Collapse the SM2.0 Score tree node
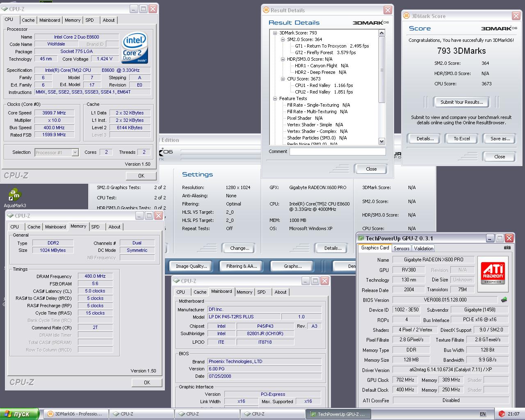 pyautogui.click(x=283, y=39)
